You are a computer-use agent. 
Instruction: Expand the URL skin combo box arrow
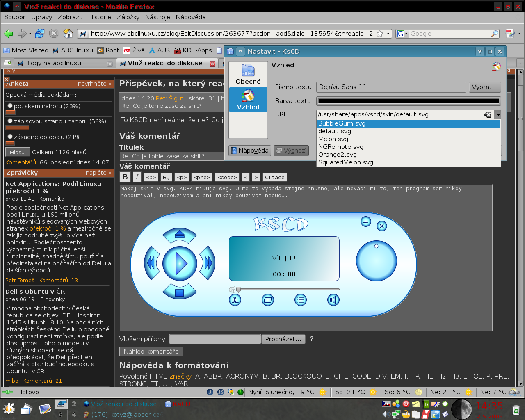[x=497, y=115]
